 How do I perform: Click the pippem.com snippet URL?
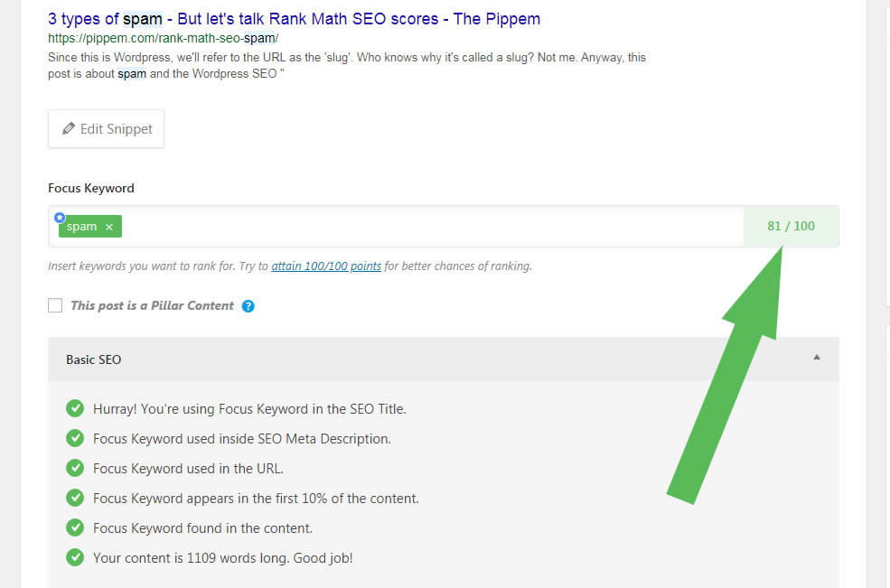tap(163, 38)
